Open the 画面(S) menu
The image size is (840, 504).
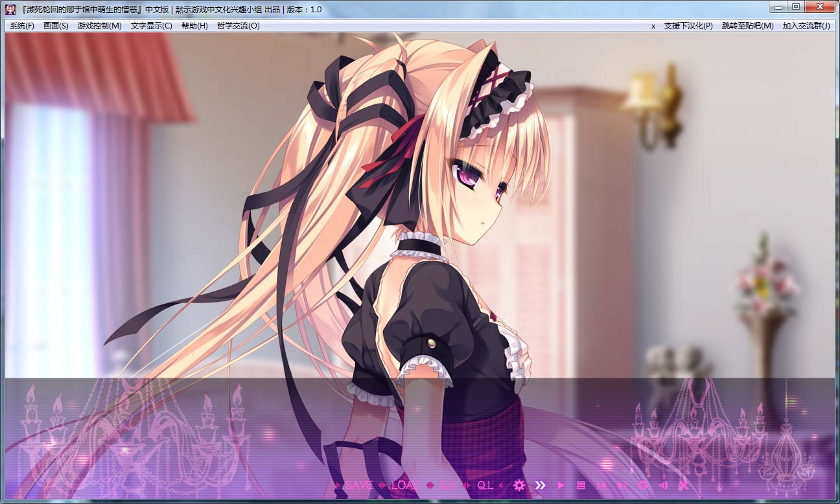click(x=56, y=26)
